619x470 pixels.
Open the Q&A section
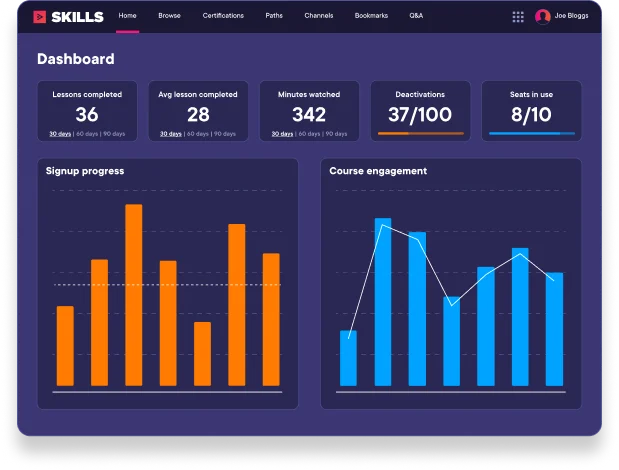click(x=416, y=16)
